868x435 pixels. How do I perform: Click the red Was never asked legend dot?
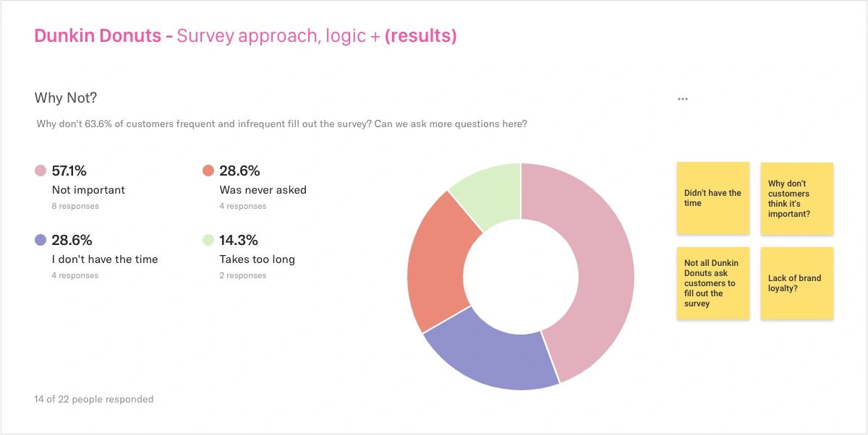click(x=208, y=171)
